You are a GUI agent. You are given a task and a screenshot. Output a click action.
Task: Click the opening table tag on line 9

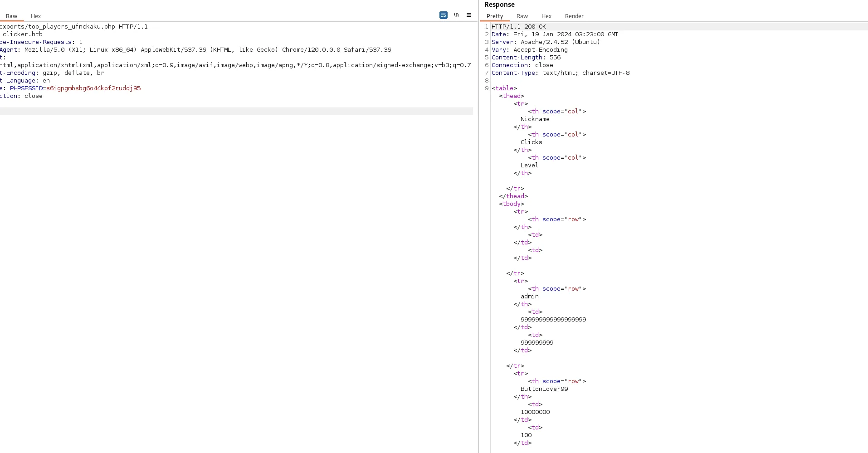point(504,88)
